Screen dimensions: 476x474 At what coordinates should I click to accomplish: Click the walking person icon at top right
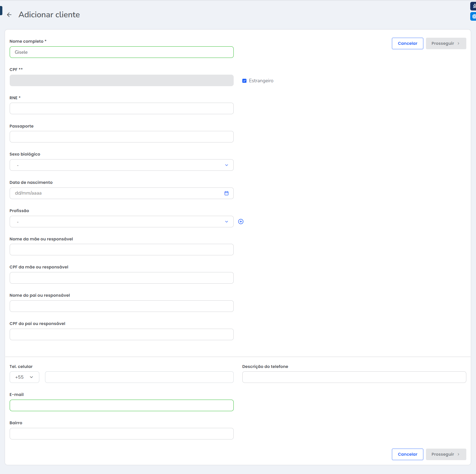474,6
